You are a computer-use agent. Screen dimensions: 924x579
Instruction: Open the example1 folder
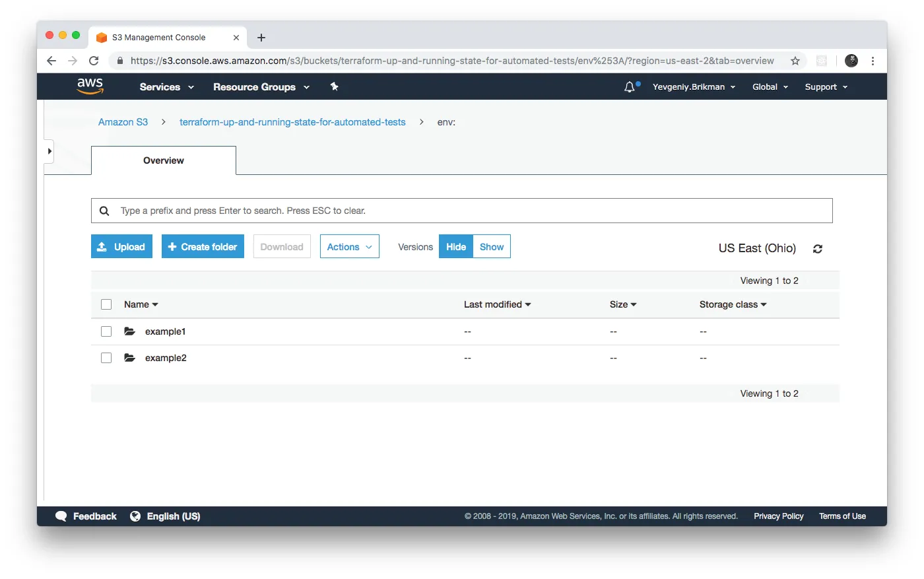[x=165, y=331]
